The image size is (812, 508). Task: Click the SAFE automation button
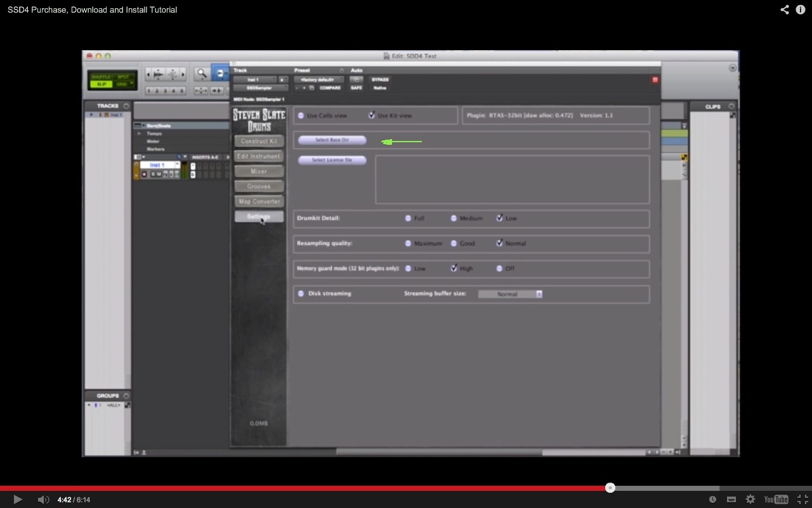click(x=357, y=88)
